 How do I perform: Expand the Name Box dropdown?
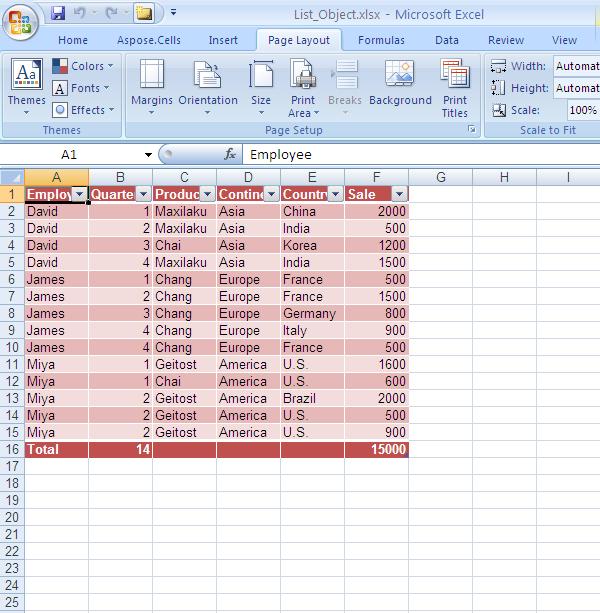pos(148,155)
